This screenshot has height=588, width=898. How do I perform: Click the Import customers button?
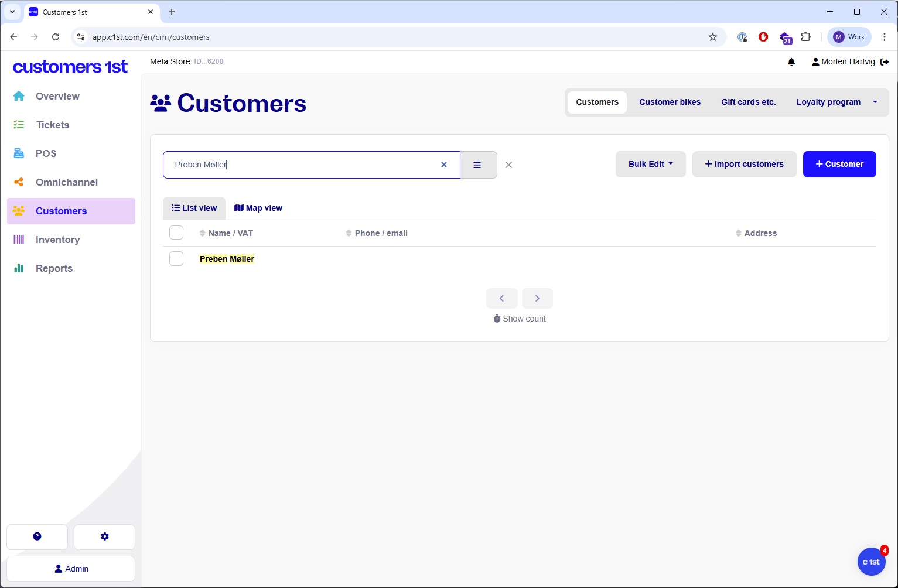[x=744, y=164]
